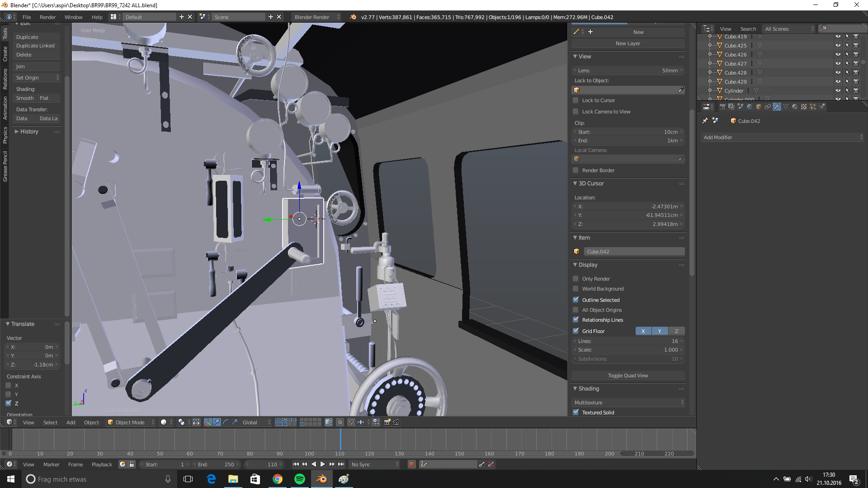Open the Render menu
This screenshot has height=488, width=868.
click(x=47, y=17)
